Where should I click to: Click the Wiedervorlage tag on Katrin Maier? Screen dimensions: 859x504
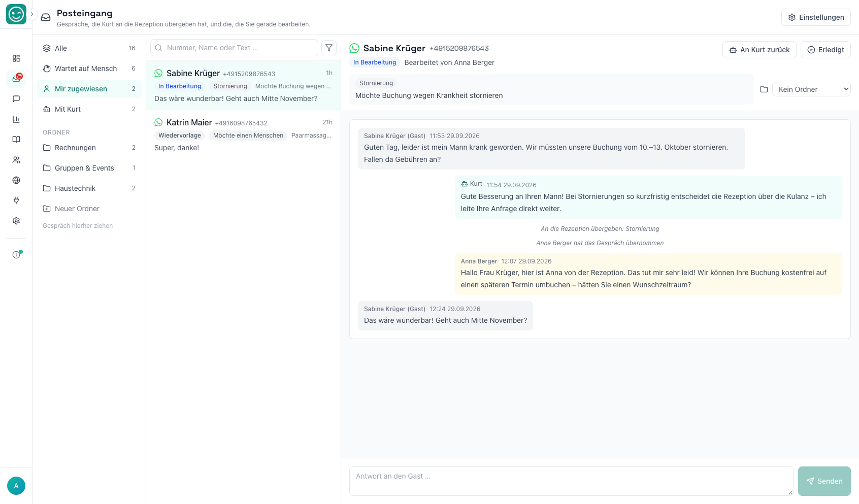180,136
